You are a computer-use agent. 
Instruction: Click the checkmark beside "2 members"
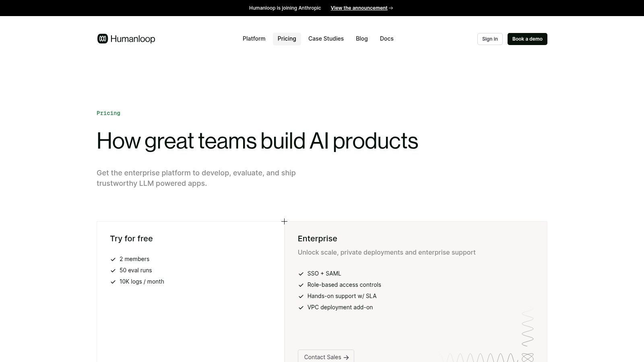[113, 259]
